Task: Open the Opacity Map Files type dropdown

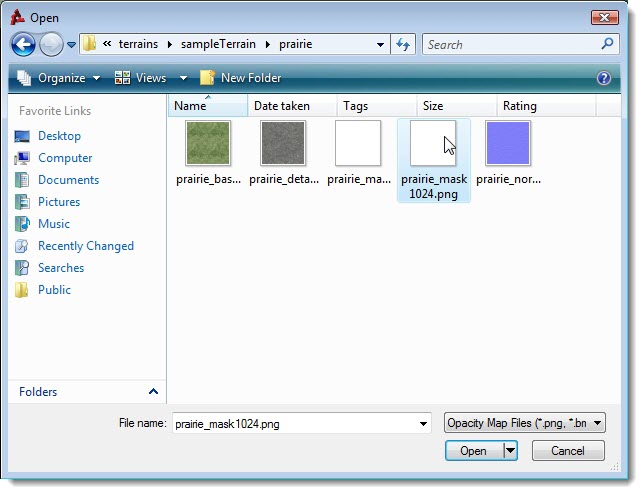Action: click(x=525, y=423)
